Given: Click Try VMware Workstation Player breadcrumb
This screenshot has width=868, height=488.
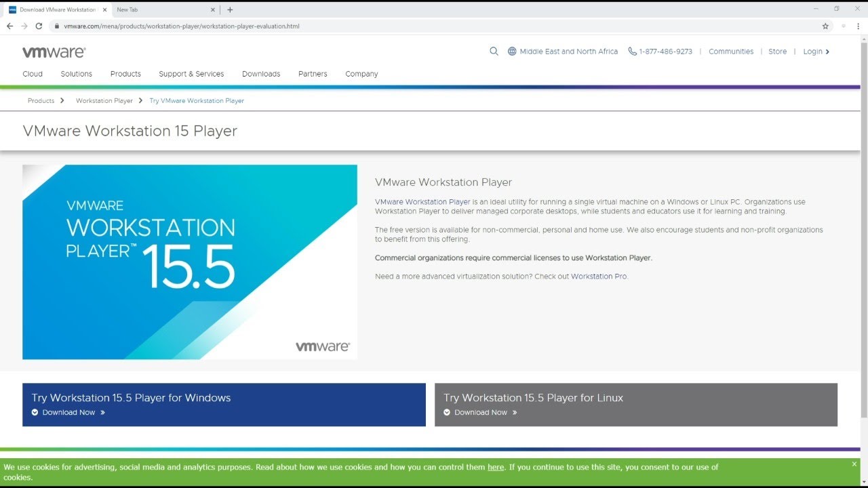Looking at the screenshot, I should pyautogui.click(x=197, y=100).
